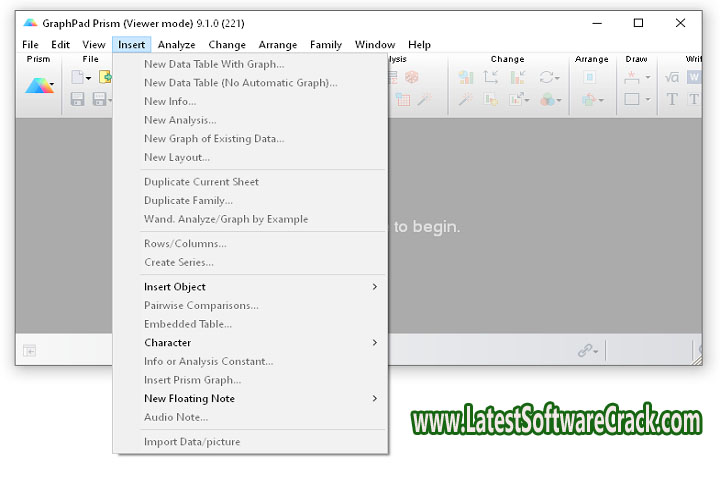Choose Import Data/picture menu entry
Screen dimensions: 720x480
point(192,441)
